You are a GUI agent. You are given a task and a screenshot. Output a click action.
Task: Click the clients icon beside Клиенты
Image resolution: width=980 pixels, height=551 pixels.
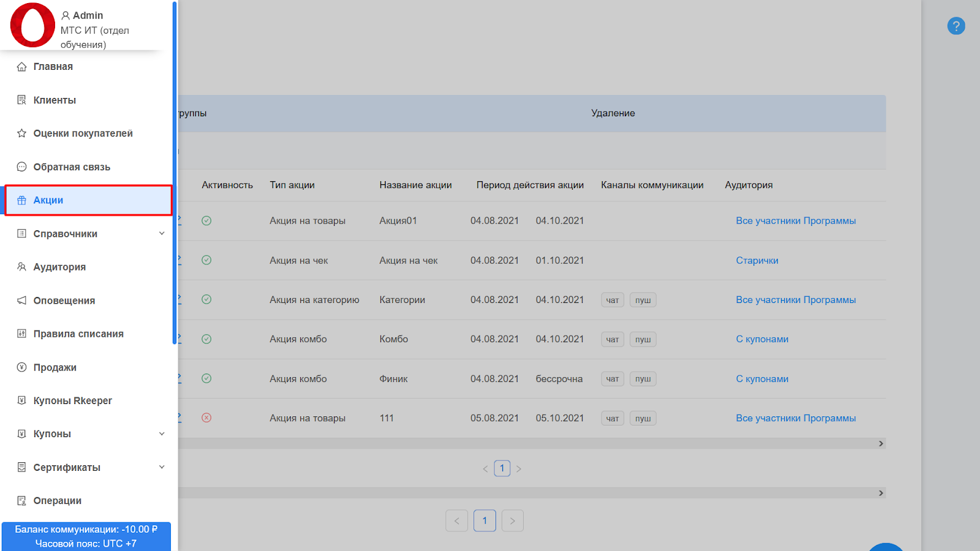click(x=21, y=100)
